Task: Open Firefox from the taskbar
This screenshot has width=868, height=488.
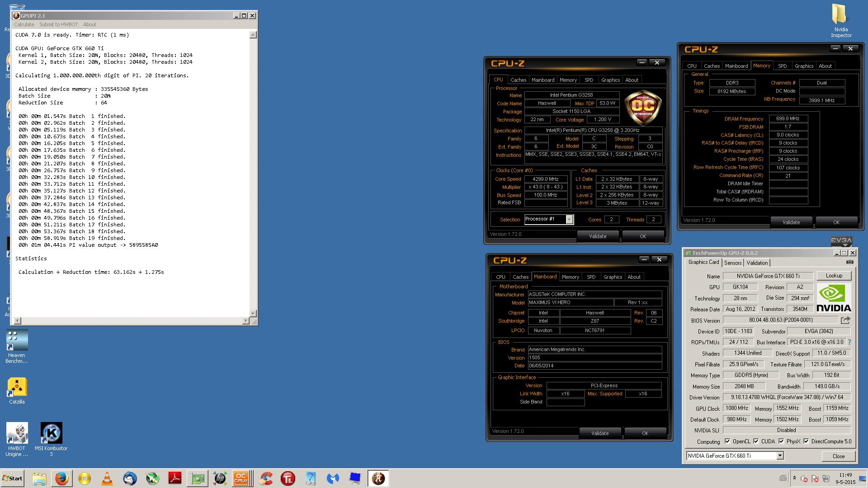Action: click(62, 478)
